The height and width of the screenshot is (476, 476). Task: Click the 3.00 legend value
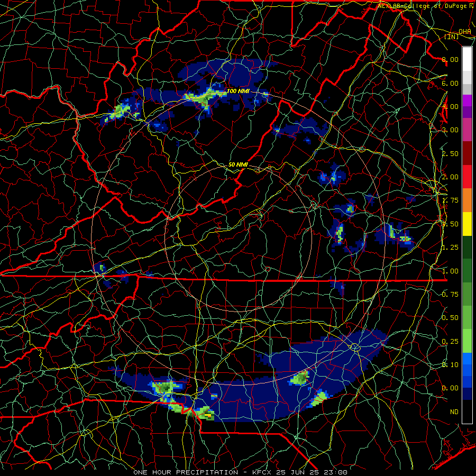click(x=450, y=130)
